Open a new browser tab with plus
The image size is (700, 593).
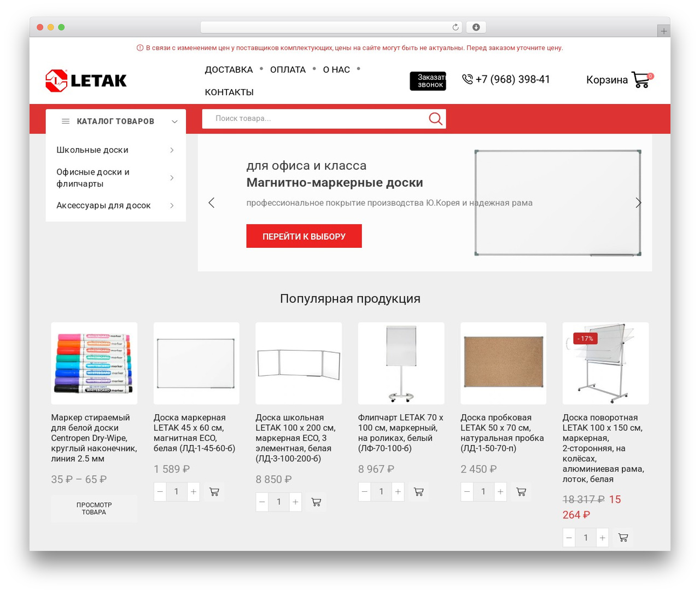pyautogui.click(x=663, y=31)
